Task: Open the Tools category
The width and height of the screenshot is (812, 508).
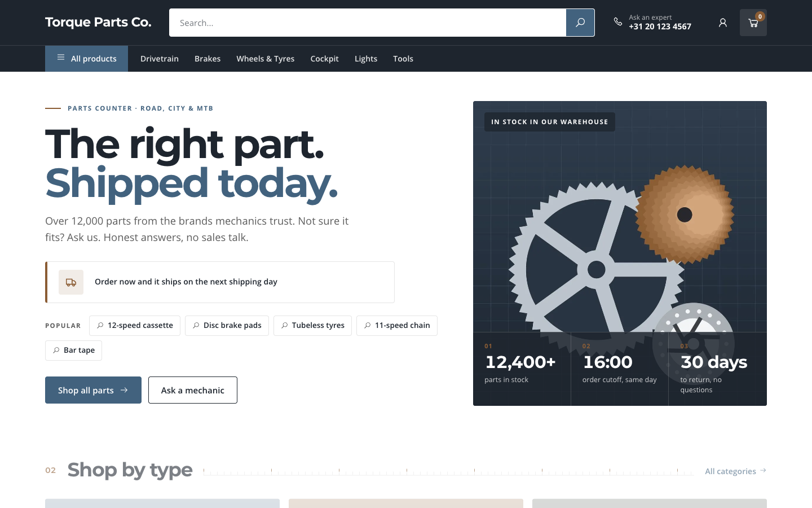Action: (403, 59)
